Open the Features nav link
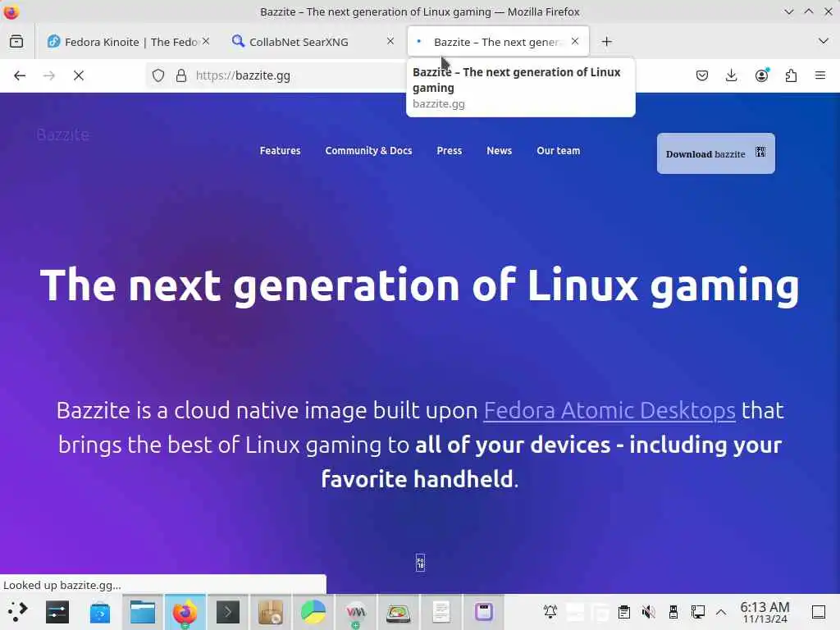The width and height of the screenshot is (840, 630). pyautogui.click(x=281, y=151)
